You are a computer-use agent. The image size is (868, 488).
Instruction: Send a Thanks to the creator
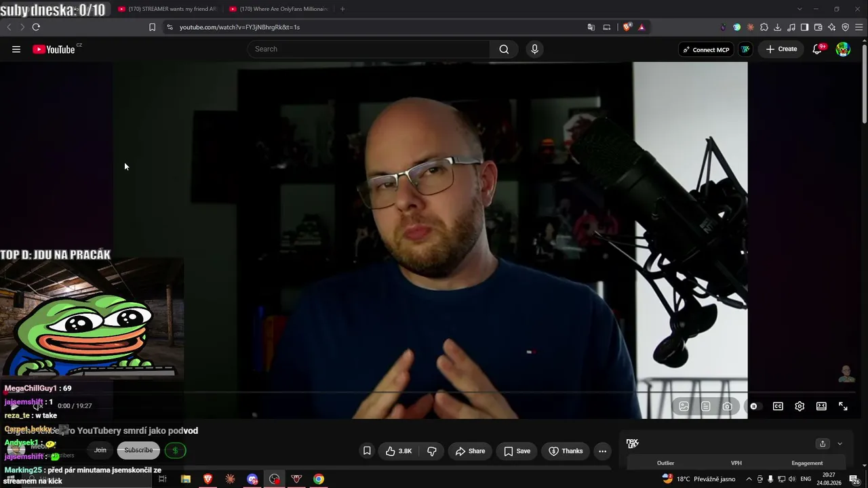566,451
